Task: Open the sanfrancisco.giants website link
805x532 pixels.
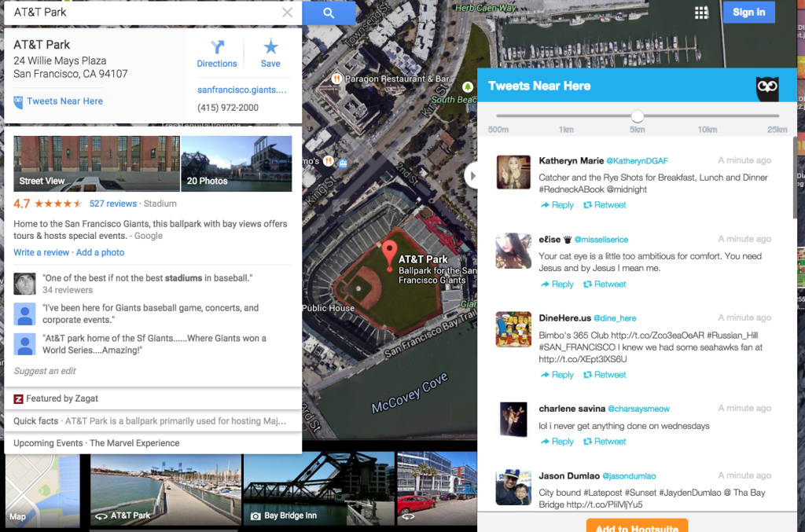Action: [242, 90]
